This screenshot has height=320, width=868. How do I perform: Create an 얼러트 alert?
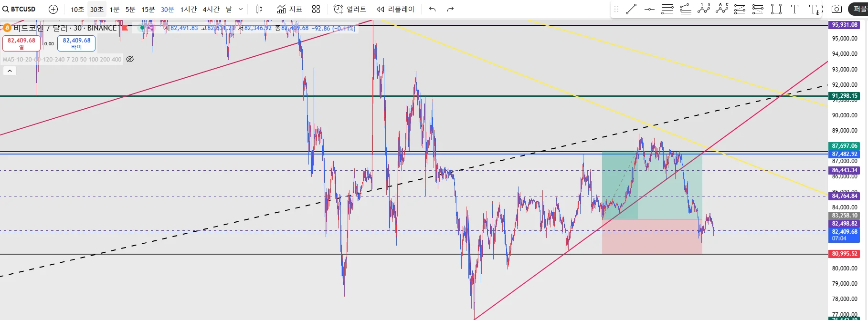pyautogui.click(x=350, y=9)
